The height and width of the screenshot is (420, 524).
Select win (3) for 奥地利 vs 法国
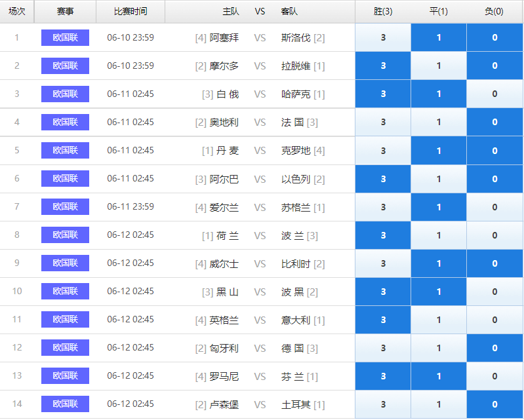click(x=383, y=122)
